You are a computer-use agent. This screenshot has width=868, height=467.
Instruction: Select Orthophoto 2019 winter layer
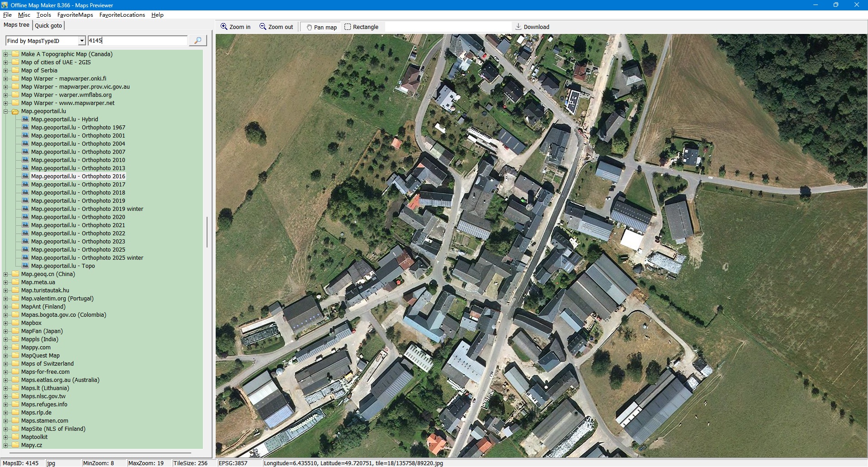[87, 209]
